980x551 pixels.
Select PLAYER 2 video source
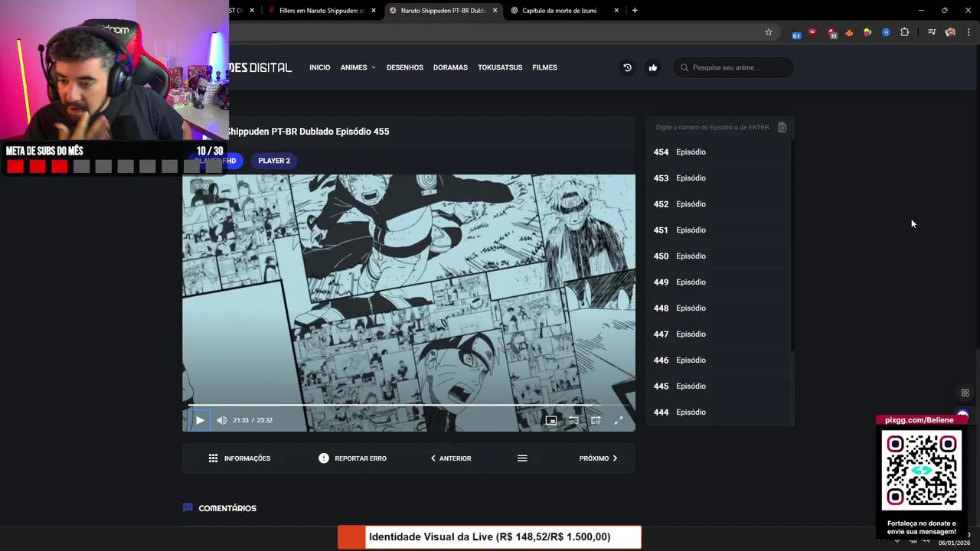(274, 161)
